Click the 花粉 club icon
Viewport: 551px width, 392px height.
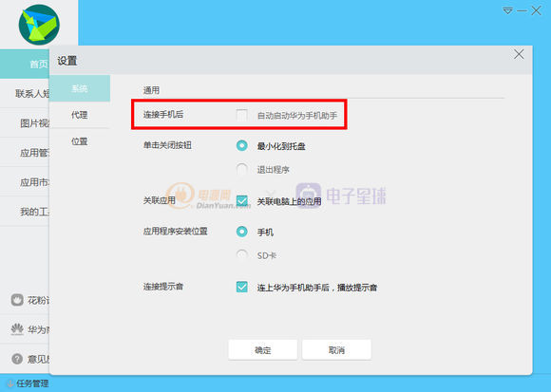pyautogui.click(x=17, y=300)
